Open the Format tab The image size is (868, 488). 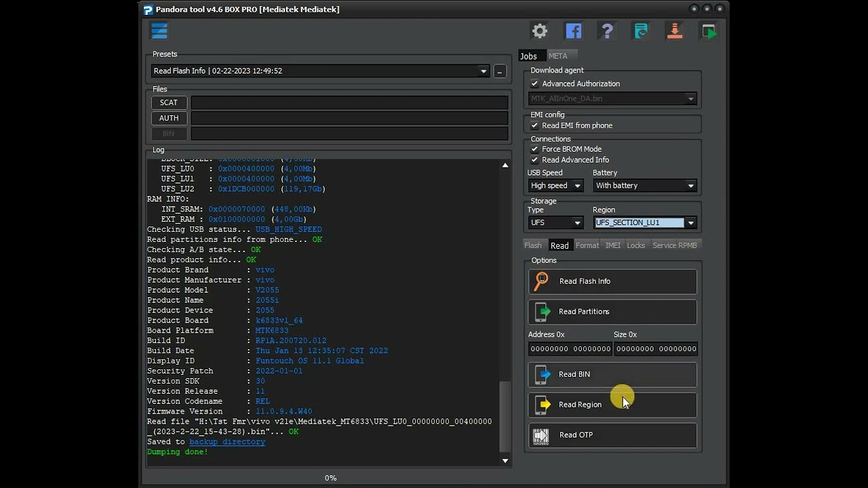(587, 245)
